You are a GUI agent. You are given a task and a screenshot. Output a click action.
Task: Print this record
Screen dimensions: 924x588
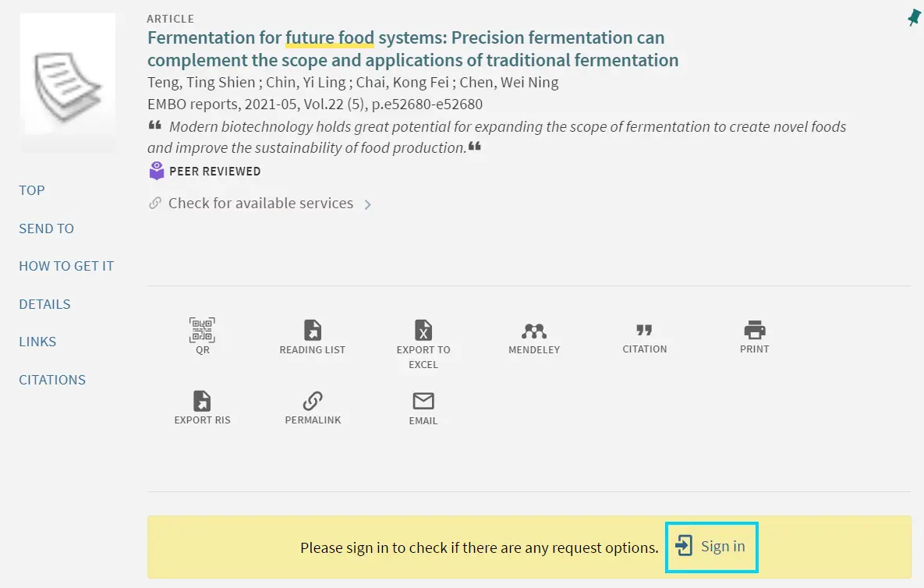click(754, 337)
